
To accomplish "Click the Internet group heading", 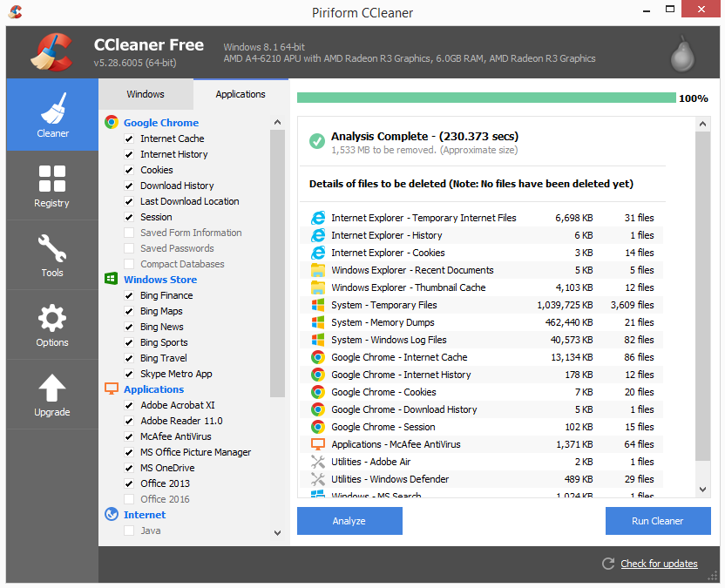I will click(x=145, y=515).
